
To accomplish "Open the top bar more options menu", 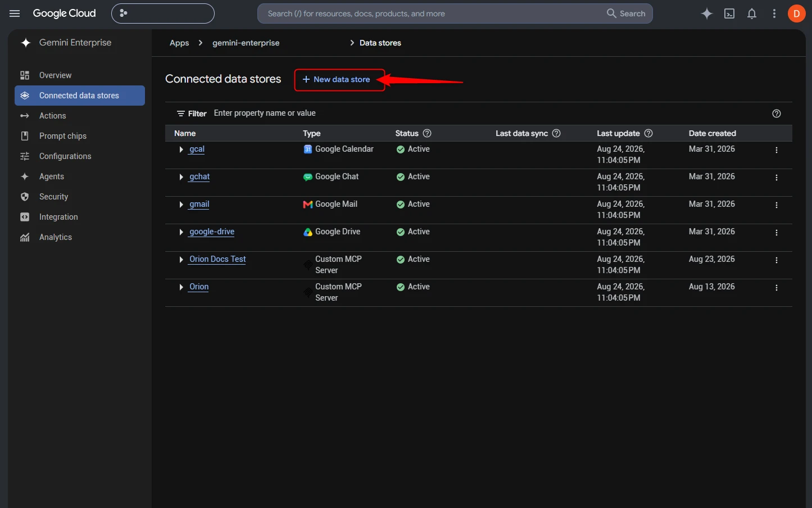I will (x=774, y=13).
